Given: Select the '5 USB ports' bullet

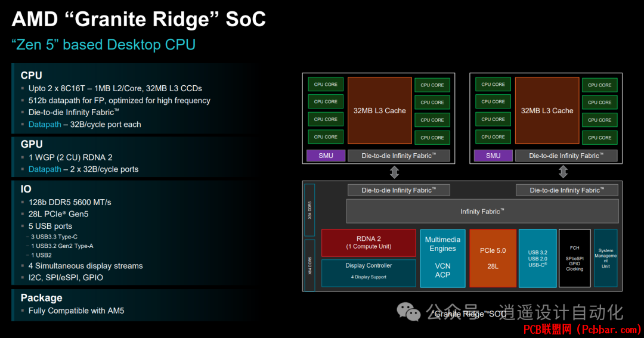Looking at the screenshot, I should pos(50,226).
